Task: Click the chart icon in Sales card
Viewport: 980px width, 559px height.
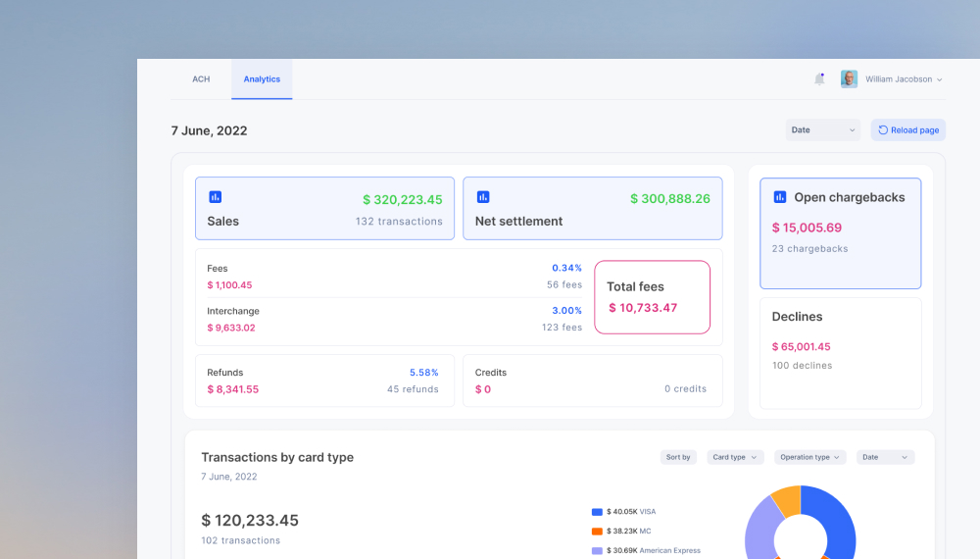Action: coord(215,197)
